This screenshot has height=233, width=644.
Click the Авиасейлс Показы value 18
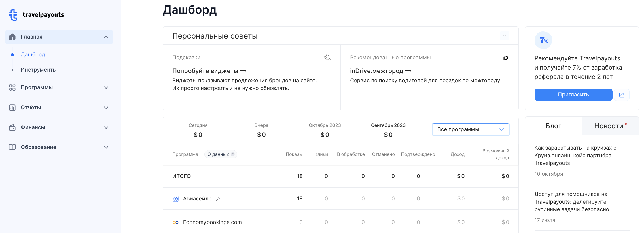click(300, 199)
